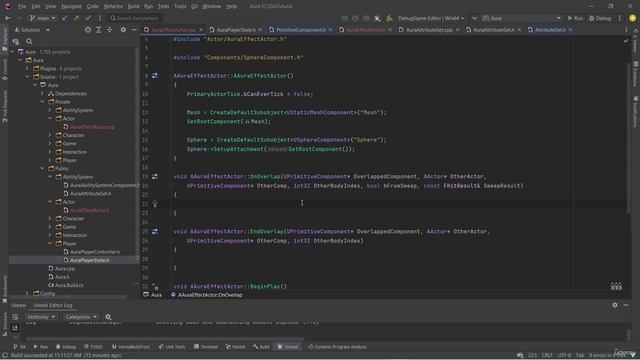Open the Aura run configuration dropdown
The image size is (640, 360).
(522, 18)
